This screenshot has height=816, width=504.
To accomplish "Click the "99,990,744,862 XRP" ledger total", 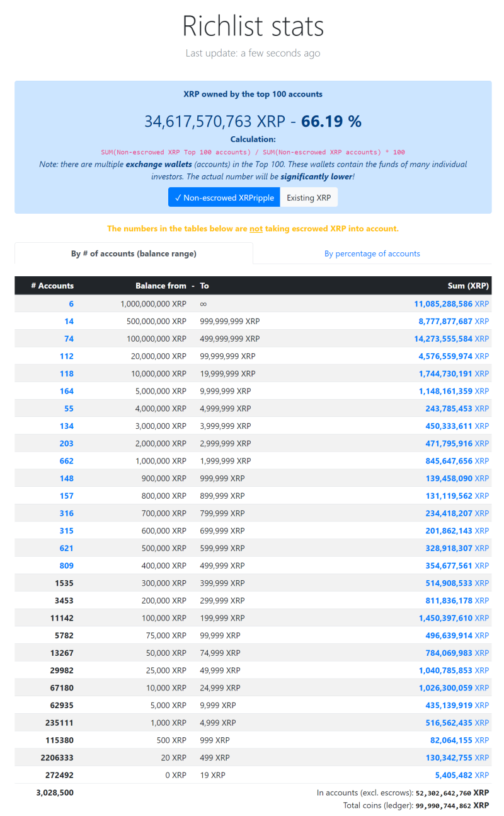I will [452, 805].
